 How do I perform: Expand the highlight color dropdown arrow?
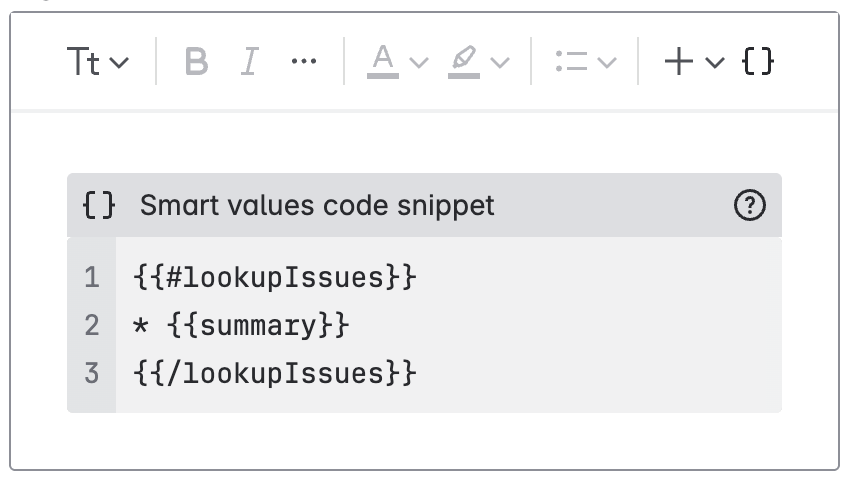click(x=500, y=63)
